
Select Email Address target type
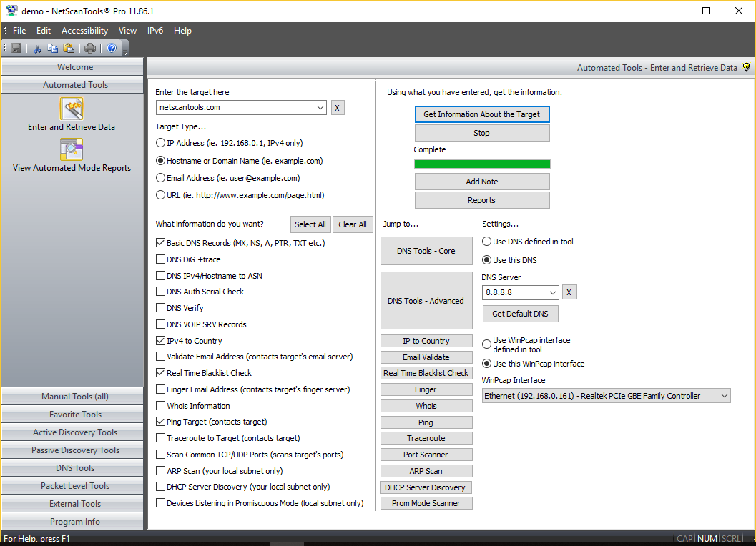coord(160,178)
